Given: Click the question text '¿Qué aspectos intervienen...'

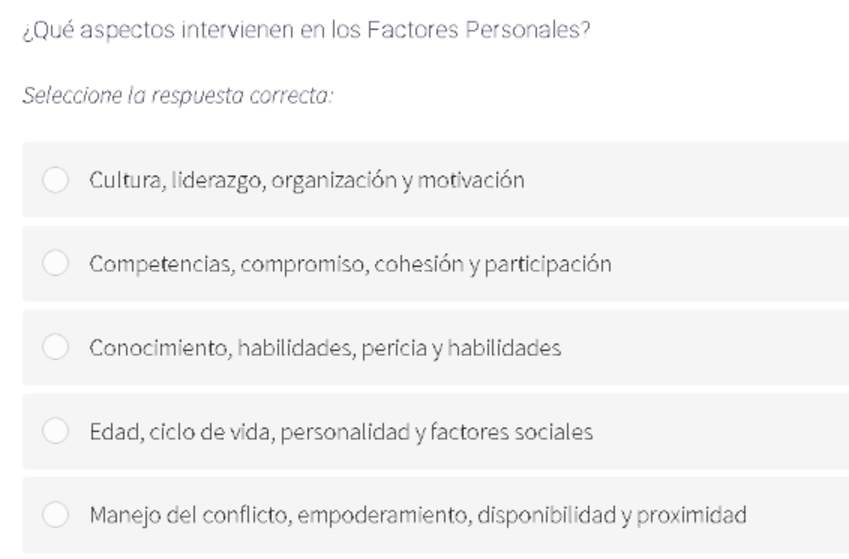Looking at the screenshot, I should click(x=306, y=30).
